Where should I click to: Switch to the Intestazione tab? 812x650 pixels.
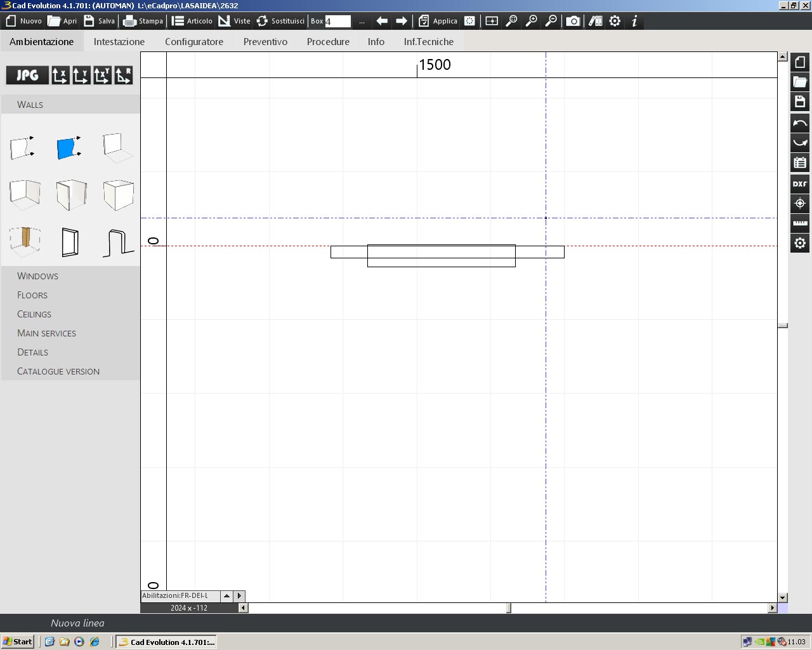tap(119, 41)
